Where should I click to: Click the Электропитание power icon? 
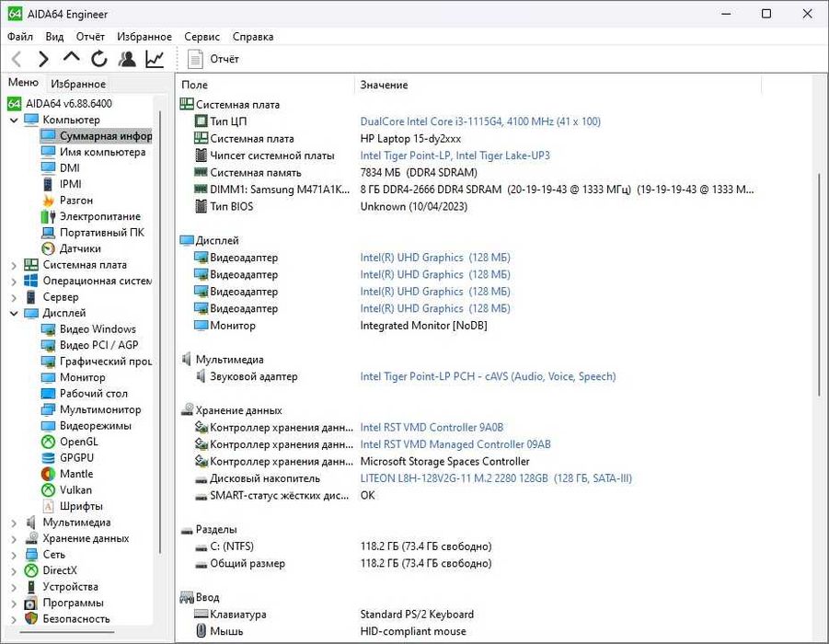(48, 216)
